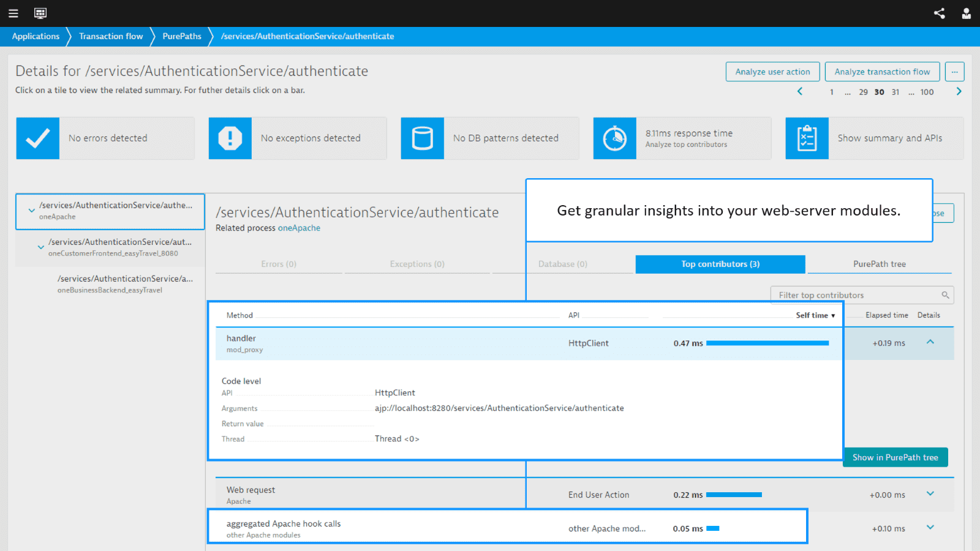Click Analyze transaction flow button
The height and width of the screenshot is (551, 980).
882,72
